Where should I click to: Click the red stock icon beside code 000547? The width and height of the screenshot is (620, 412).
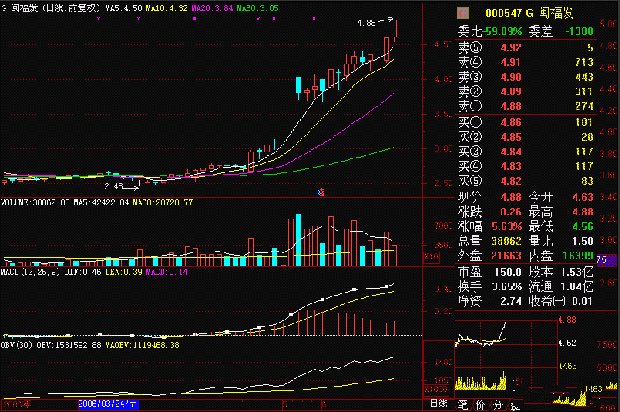pyautogui.click(x=463, y=13)
